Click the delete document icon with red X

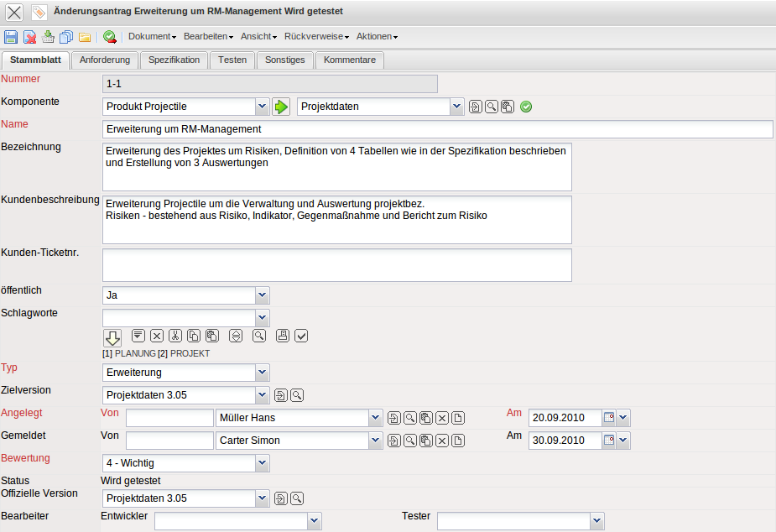tap(29, 37)
